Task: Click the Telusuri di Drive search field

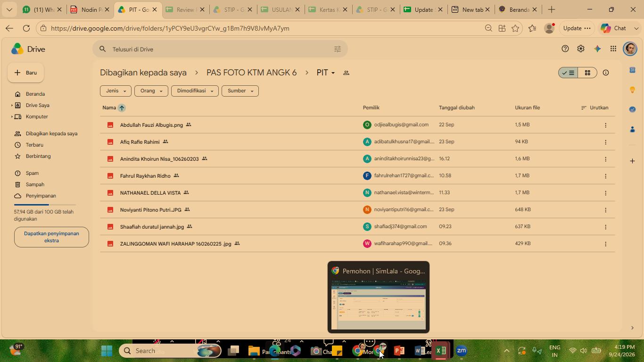Action: [x=220, y=49]
